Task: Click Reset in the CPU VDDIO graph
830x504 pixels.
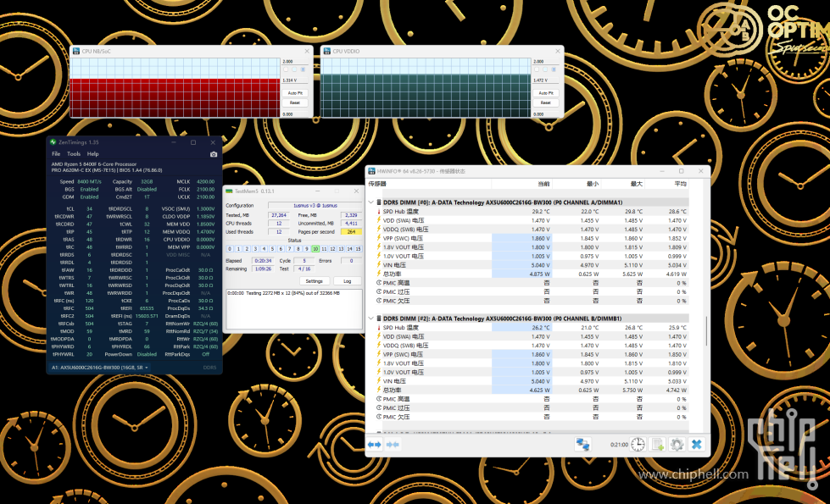Action: [545, 102]
